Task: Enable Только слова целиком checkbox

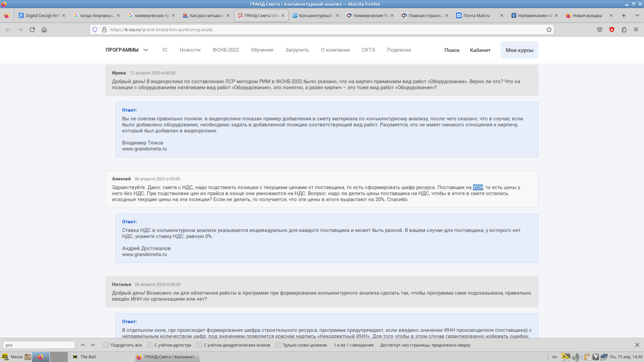Action: (278, 345)
